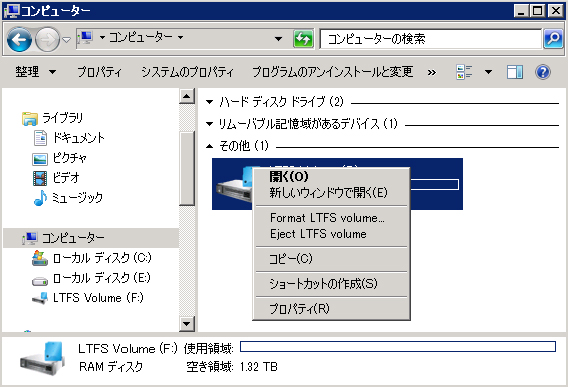Click the navigation pane scrollbar thumb

click(x=187, y=169)
